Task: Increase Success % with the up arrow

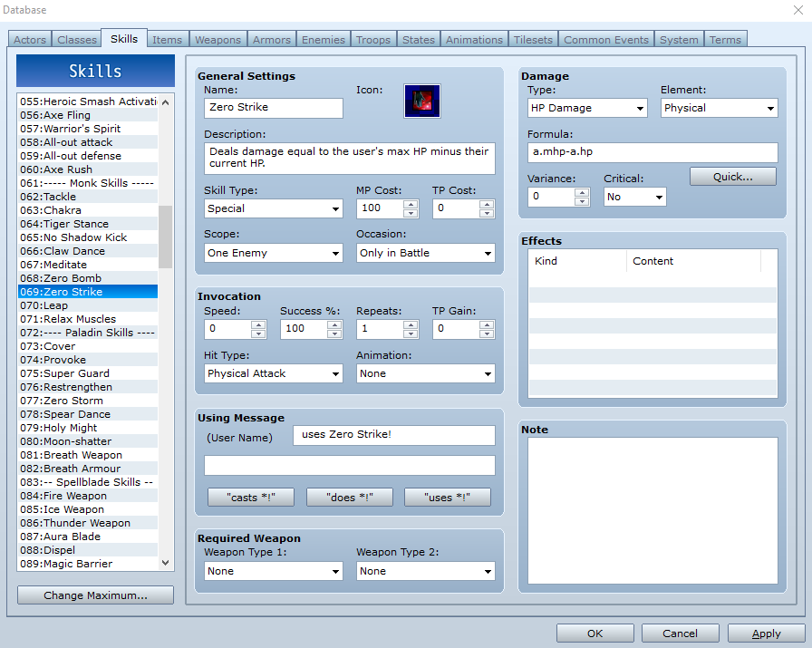Action: point(334,324)
